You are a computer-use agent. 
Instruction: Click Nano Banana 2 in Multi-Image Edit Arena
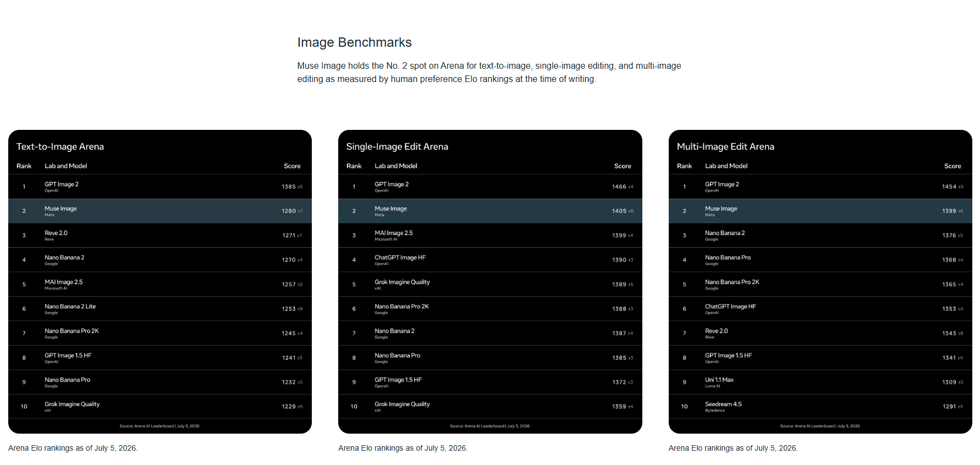pyautogui.click(x=725, y=233)
